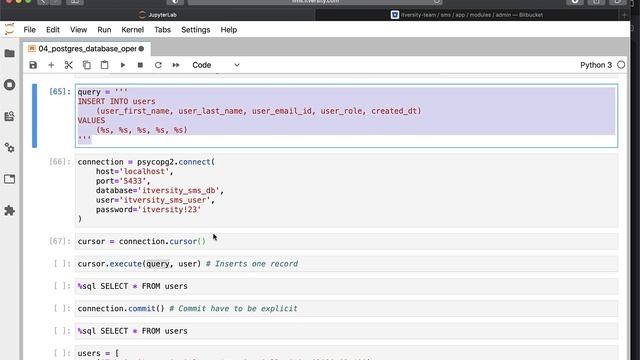This screenshot has height=360, width=640.
Task: Restart kernel and run all cells icon
Action: click(176, 65)
